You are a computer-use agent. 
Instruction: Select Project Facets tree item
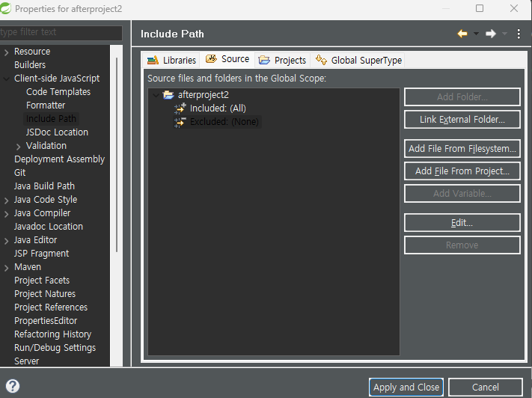42,281
